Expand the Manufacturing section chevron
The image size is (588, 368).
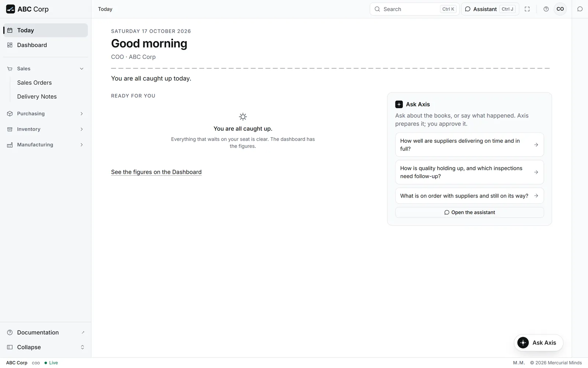click(82, 145)
